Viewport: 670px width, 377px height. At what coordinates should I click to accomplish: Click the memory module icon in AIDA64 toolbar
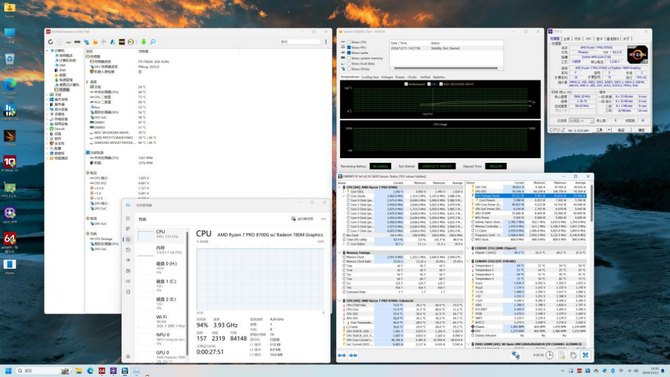pos(77,42)
